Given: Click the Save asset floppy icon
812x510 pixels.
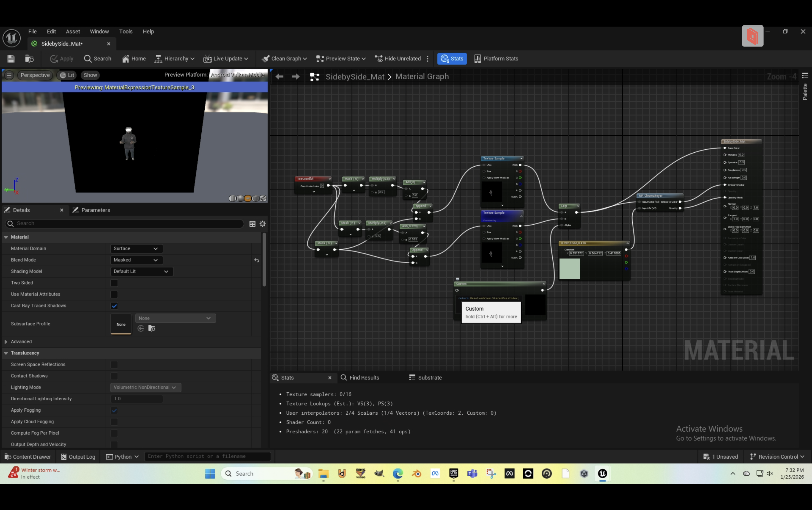Looking at the screenshot, I should pos(11,59).
